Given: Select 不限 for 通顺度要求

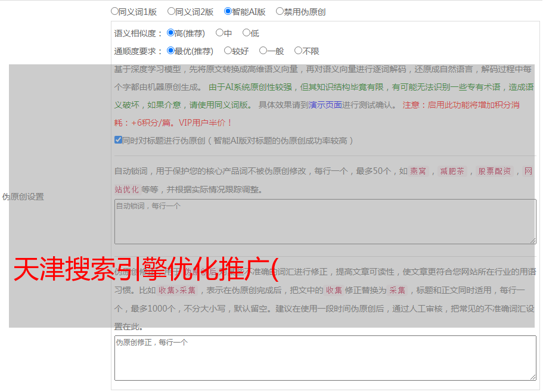Looking at the screenshot, I should click(298, 51).
